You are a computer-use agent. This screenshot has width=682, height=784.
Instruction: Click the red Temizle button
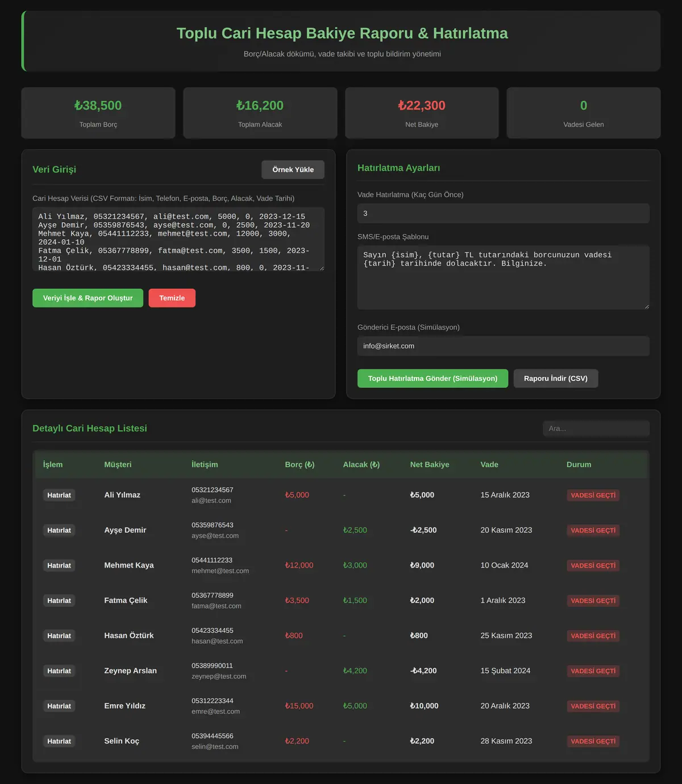tap(172, 298)
